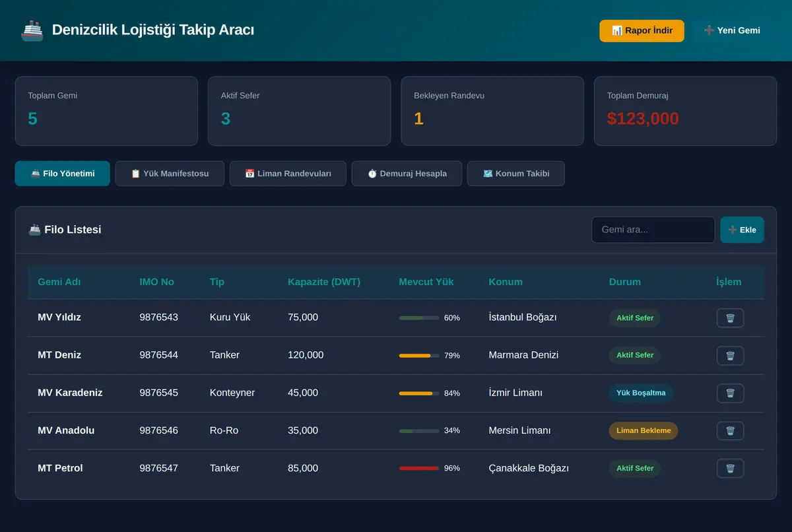The image size is (792, 532).
Task: Switch to Filo Yönetimi tab
Action: point(63,174)
